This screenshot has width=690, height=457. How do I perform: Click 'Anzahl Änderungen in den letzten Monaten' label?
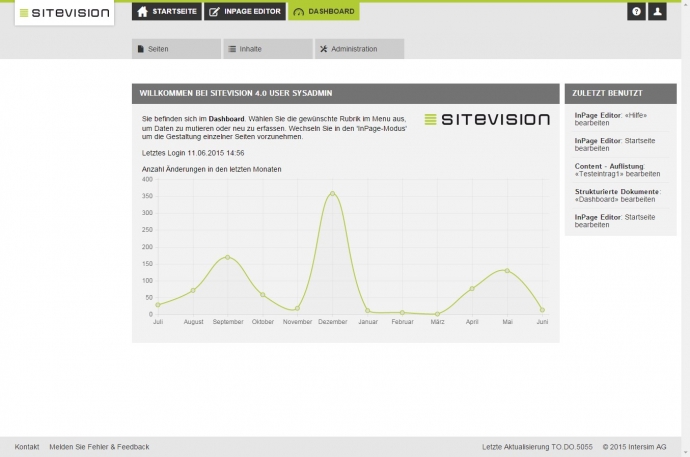211,169
